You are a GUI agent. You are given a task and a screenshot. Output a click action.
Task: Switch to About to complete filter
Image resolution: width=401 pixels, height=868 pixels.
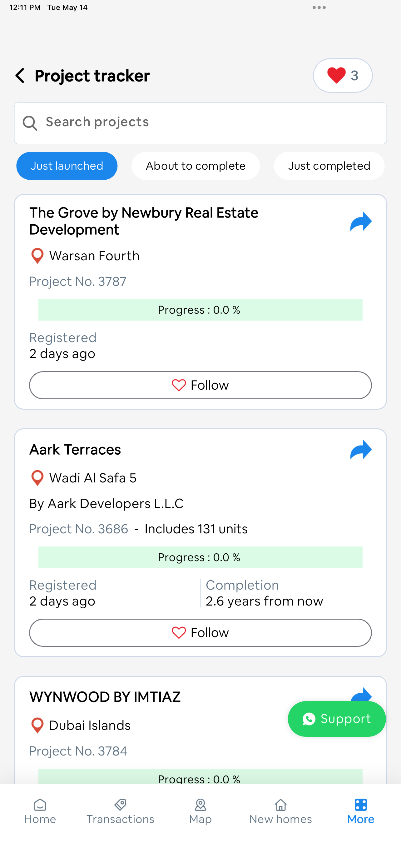pos(195,166)
